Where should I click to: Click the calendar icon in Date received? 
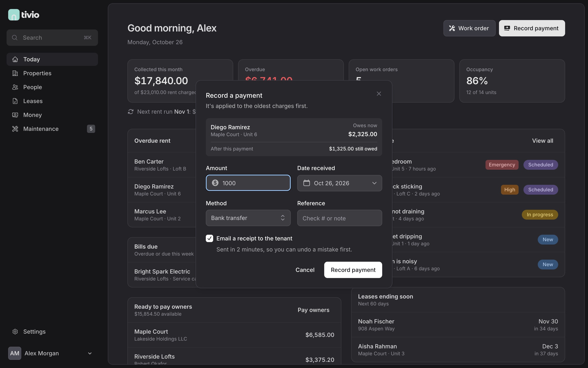tap(306, 183)
